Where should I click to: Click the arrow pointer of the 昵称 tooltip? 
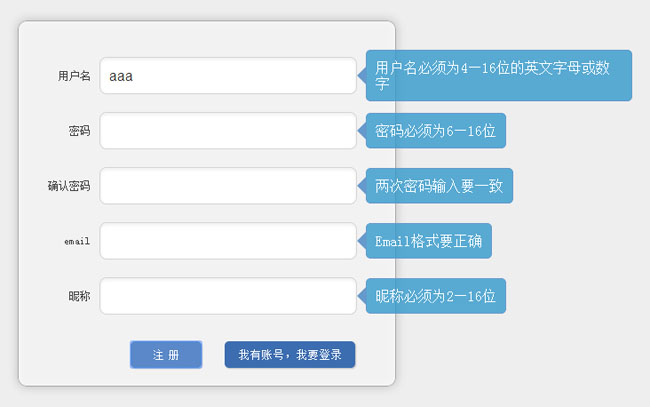point(362,296)
